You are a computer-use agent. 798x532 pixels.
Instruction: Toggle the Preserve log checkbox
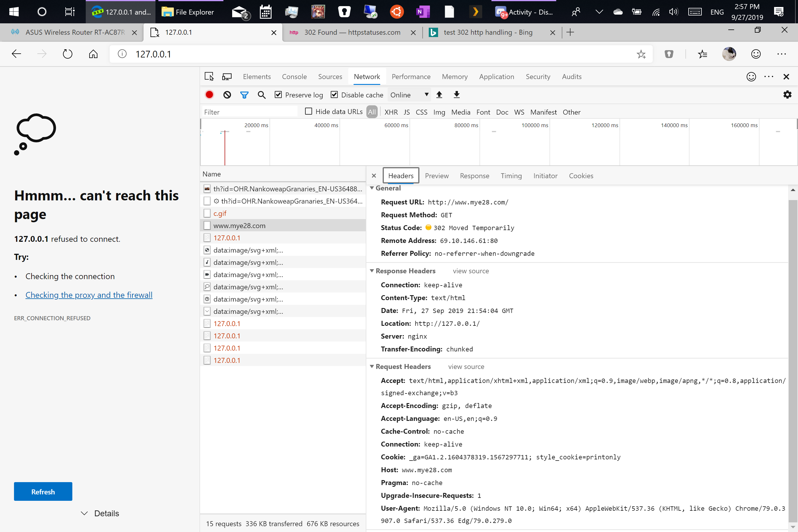tap(278, 95)
